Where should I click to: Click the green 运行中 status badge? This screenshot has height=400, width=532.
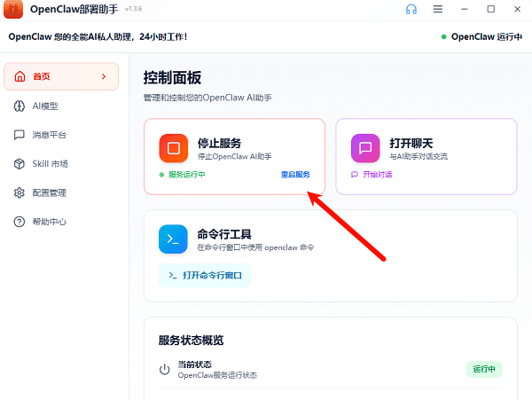pyautogui.click(x=484, y=369)
